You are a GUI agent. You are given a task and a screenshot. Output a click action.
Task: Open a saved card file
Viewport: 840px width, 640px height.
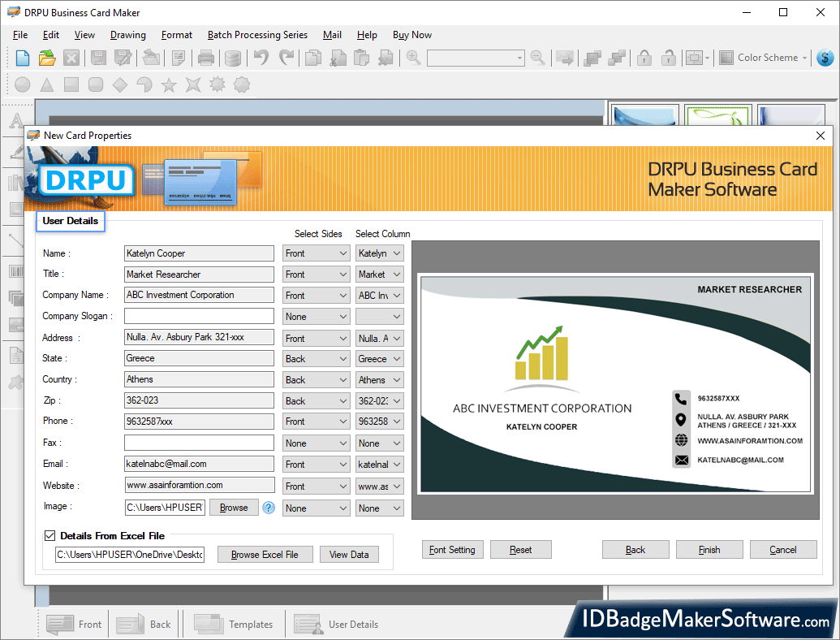pyautogui.click(x=46, y=58)
